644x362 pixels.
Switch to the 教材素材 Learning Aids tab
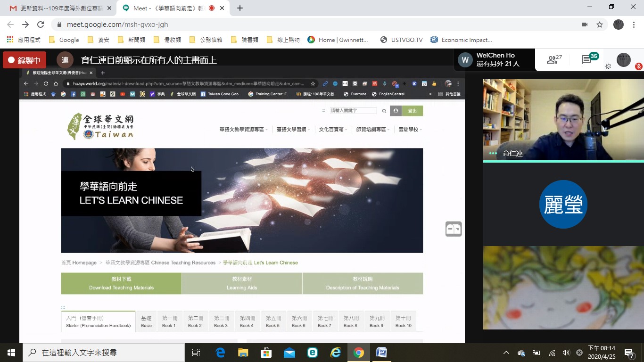tap(242, 283)
